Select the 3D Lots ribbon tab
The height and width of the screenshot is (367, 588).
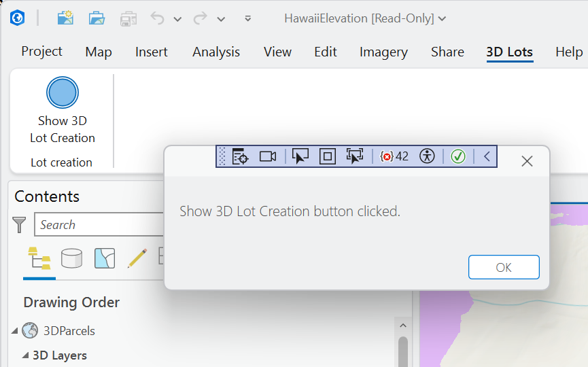pos(510,52)
